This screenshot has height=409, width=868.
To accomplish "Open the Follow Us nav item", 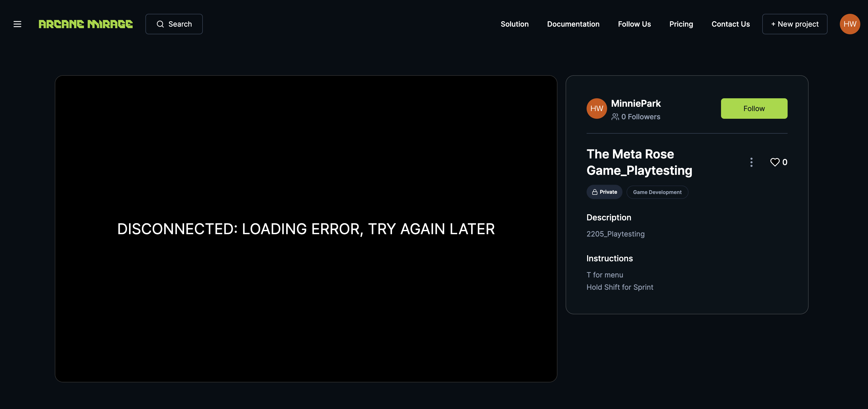I will click(634, 24).
